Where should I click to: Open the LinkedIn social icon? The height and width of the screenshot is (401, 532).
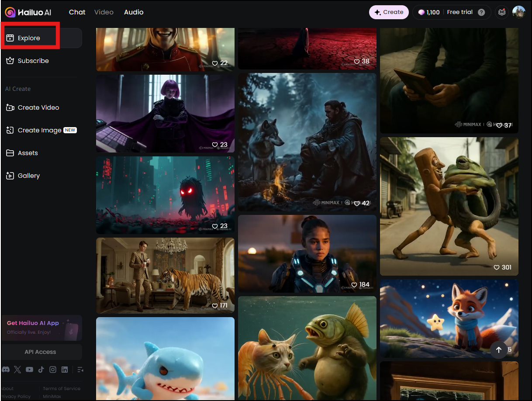point(65,370)
